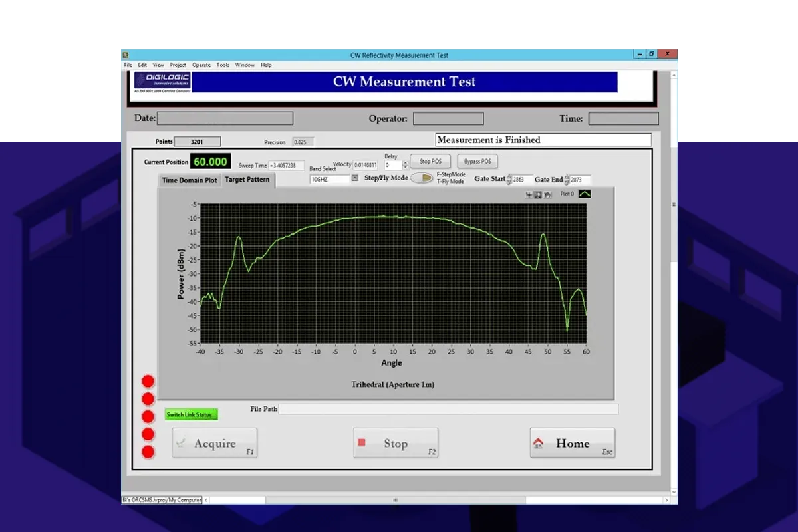This screenshot has height=532, width=798.
Task: Click the Delay value stepper arrows
Action: [405, 165]
